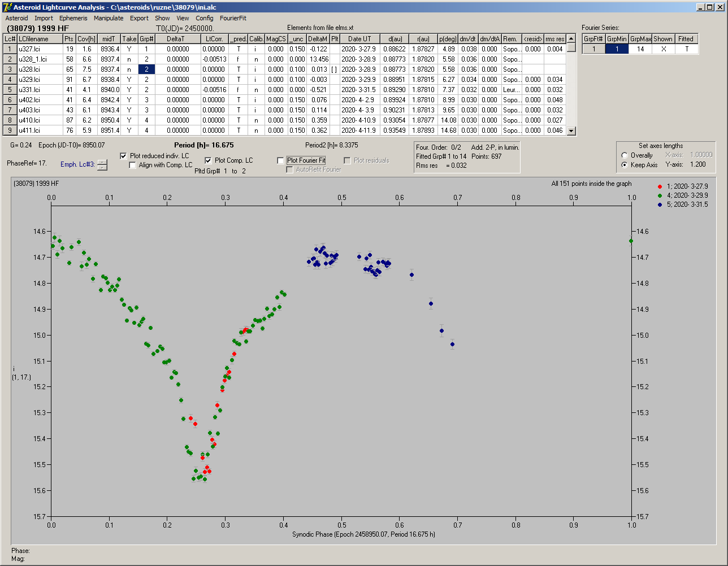Click the Date UT column header
The width and height of the screenshot is (728, 566).
[359, 39]
